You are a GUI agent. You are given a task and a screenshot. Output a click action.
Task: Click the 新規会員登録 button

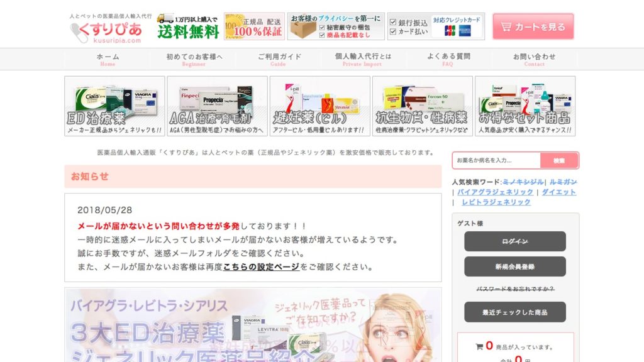(515, 266)
